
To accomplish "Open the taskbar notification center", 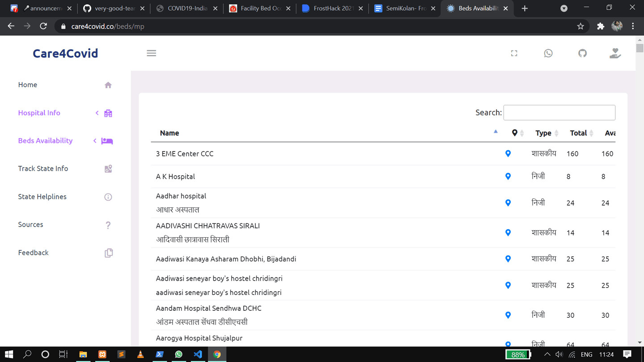I will (x=628, y=354).
